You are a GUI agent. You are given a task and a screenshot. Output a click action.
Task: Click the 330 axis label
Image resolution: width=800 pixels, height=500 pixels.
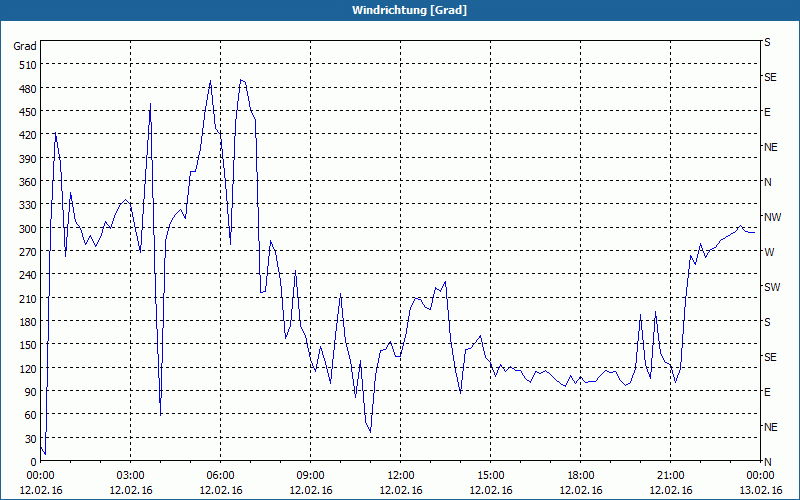[28, 205]
